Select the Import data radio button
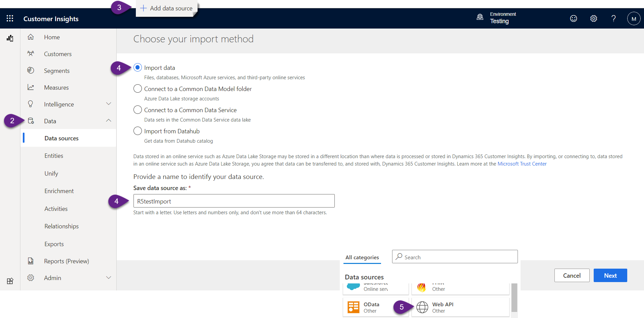Screen dimensions: 644x318 click(138, 67)
